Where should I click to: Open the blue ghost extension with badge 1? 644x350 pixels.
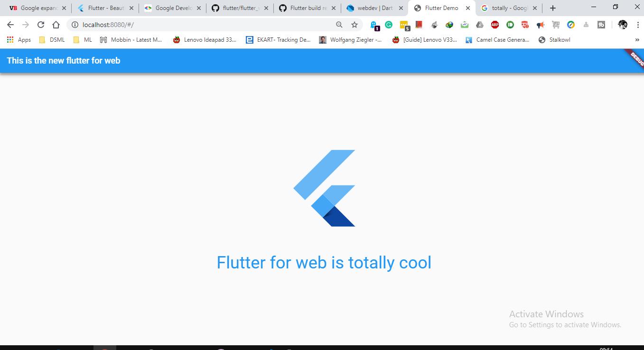pyautogui.click(x=374, y=25)
